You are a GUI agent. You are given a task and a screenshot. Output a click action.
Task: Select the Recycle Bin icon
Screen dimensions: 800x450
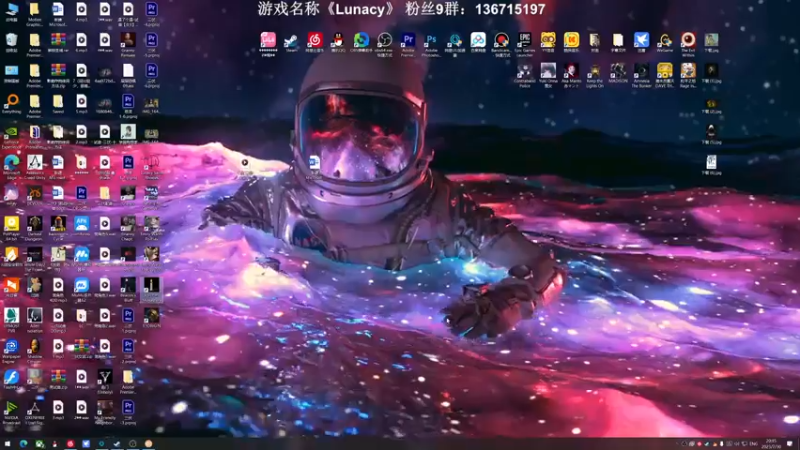click(x=11, y=43)
